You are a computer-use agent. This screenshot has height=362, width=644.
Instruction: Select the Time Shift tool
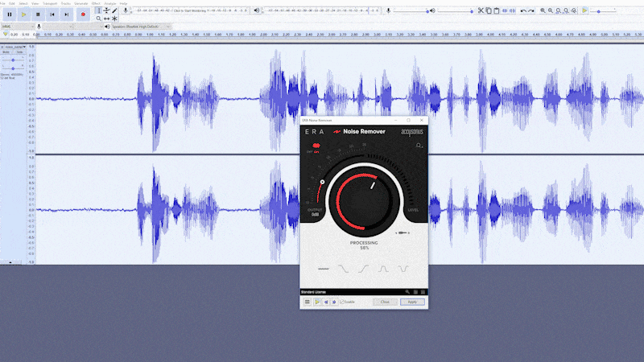[107, 19]
